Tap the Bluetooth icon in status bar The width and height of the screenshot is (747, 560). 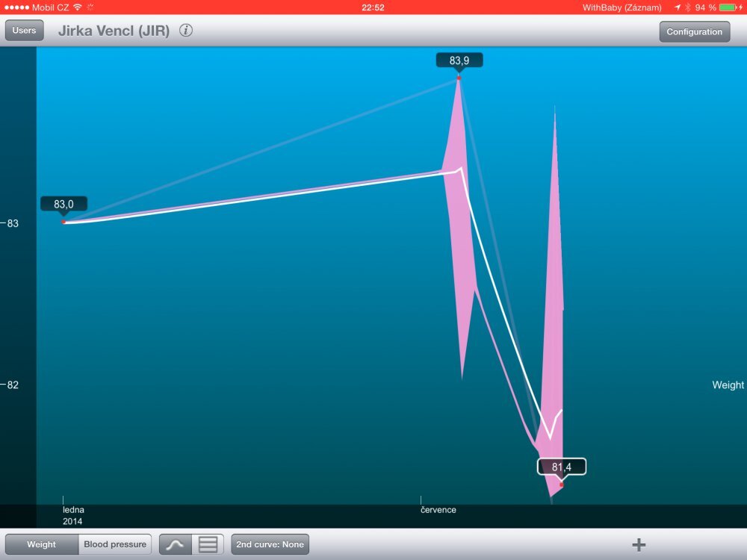687,7
